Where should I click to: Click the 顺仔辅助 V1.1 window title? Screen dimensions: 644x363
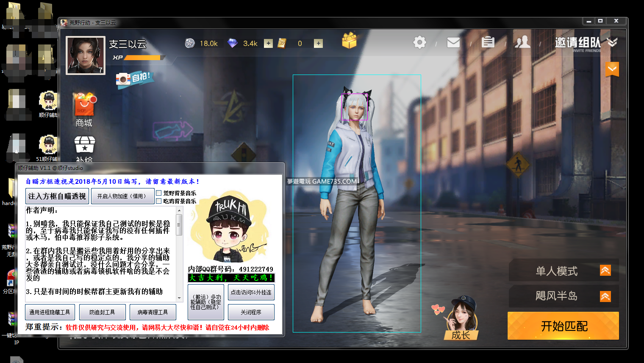pyautogui.click(x=50, y=168)
